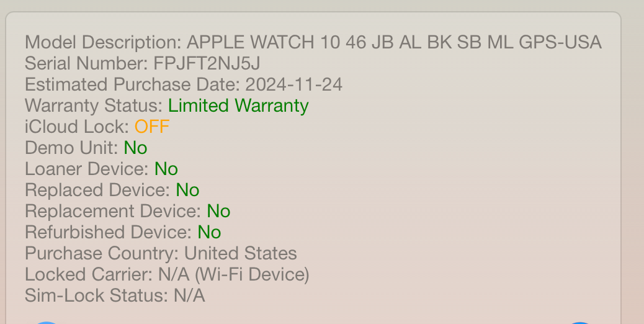Click the Locked Carrier N/A (Wi-Fi Device) text
Image resolution: width=644 pixels, height=324 pixels.
coord(234,274)
